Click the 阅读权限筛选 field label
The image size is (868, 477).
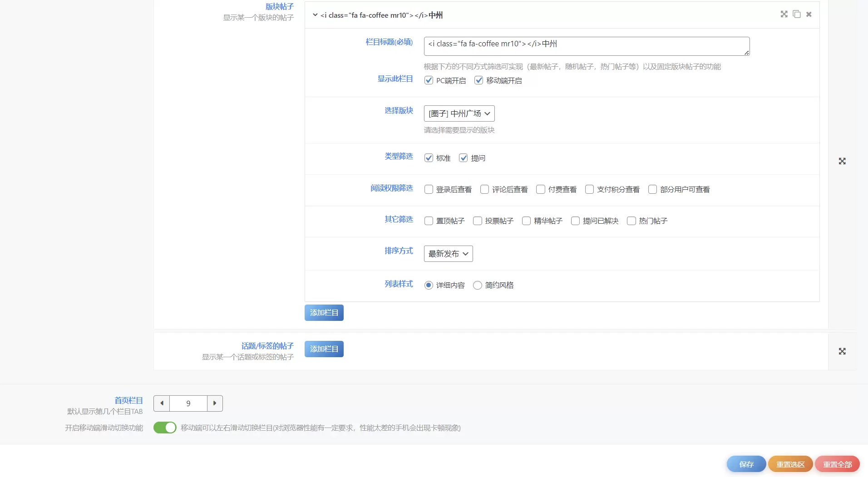[x=392, y=188]
